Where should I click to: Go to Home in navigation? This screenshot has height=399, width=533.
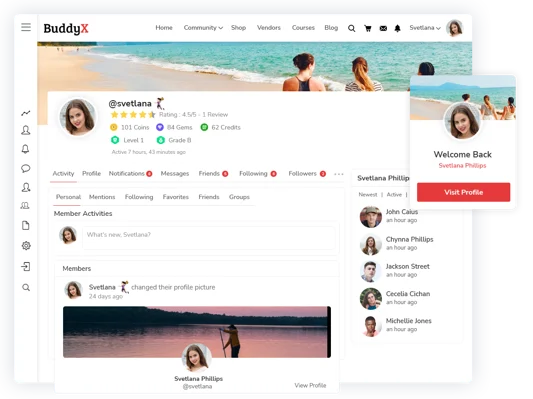click(x=164, y=28)
